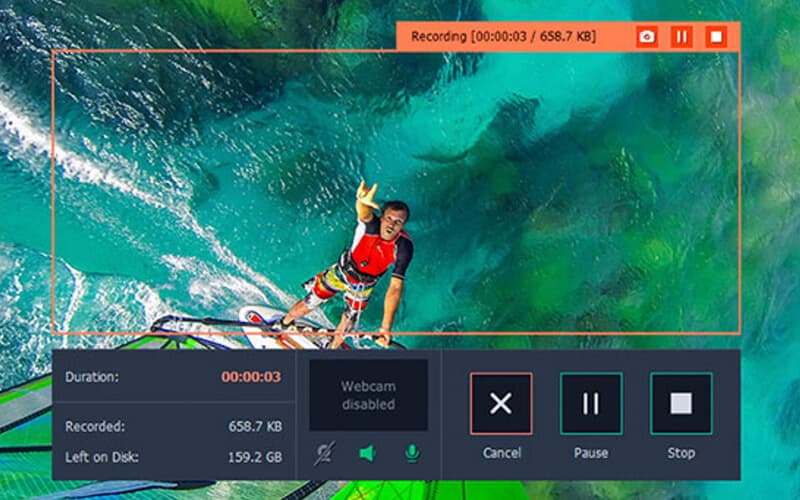Click the 'Duration:' label
Screen dimensions: 800x500
coord(91,377)
